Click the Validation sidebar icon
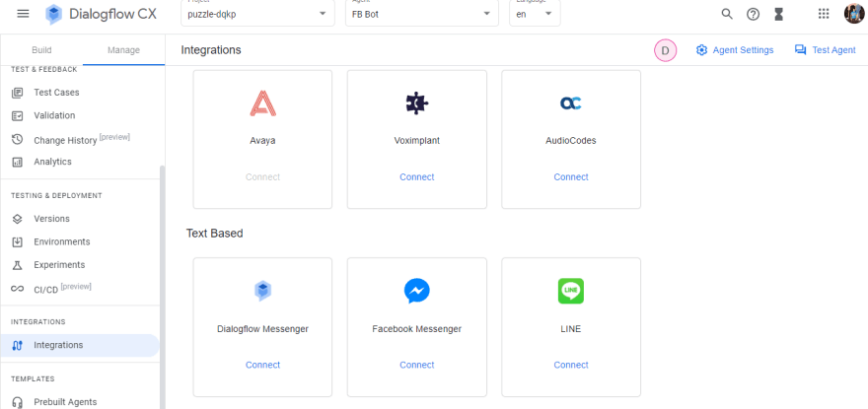This screenshot has height=409, width=868. click(x=17, y=115)
